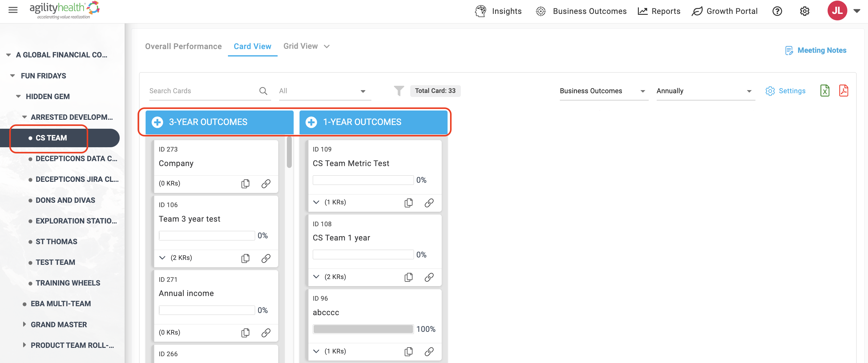Image resolution: width=868 pixels, height=363 pixels.
Task: Expand the GRAND MASTER tree node
Action: [24, 324]
